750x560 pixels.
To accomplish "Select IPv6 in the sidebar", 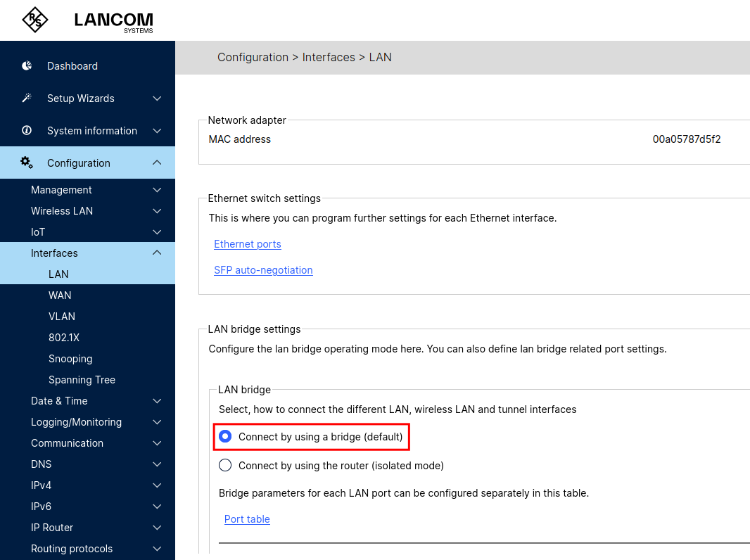I will pos(41,507).
